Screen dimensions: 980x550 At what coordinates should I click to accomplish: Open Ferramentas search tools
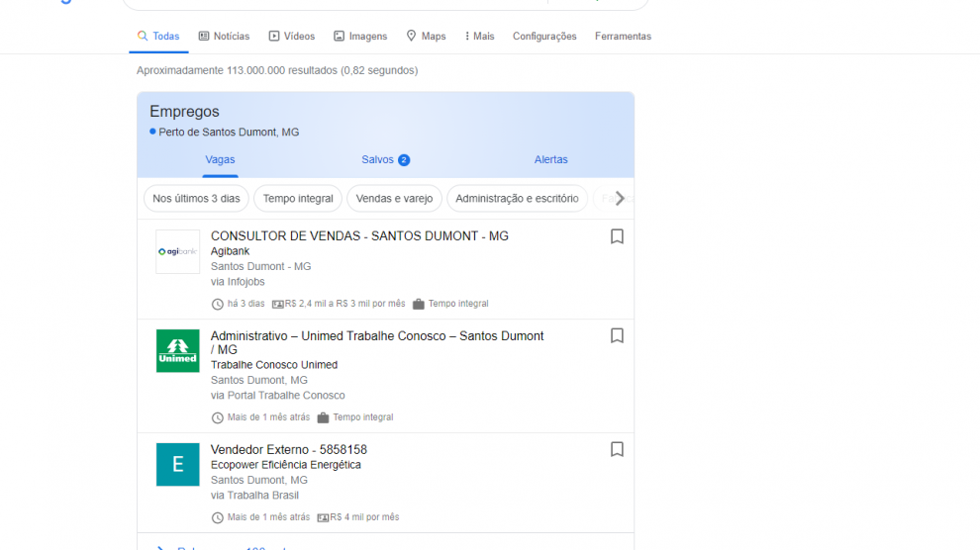[x=623, y=37]
